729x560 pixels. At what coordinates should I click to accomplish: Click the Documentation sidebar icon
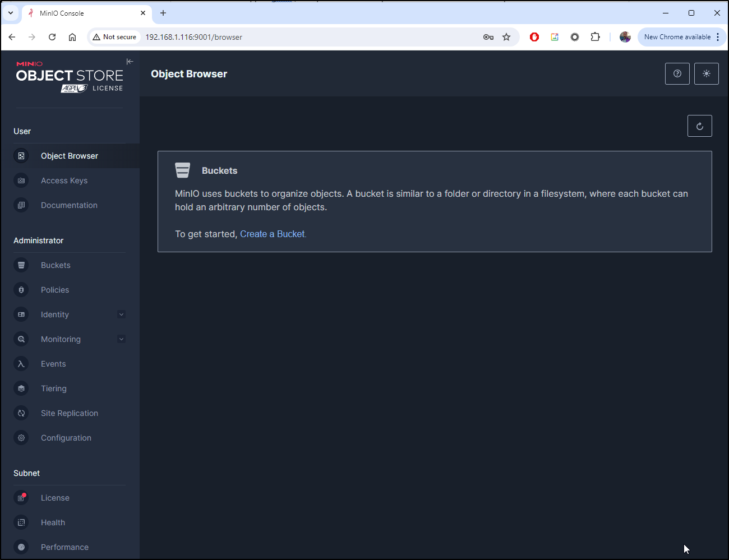pyautogui.click(x=21, y=205)
